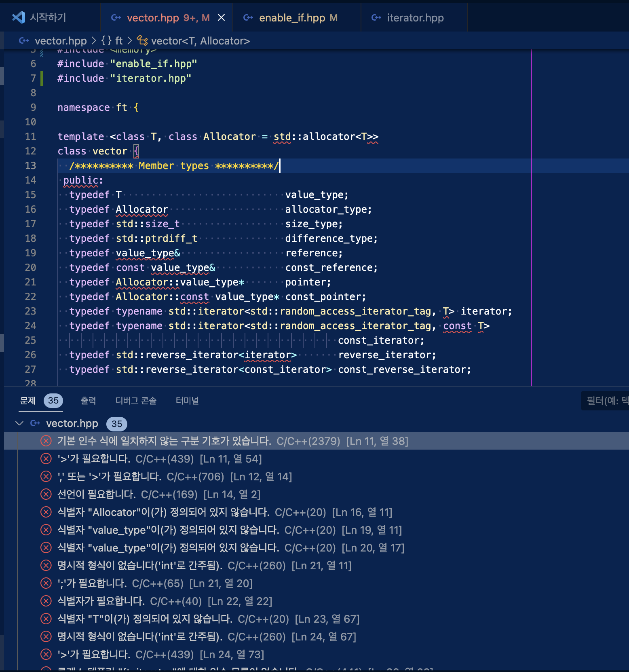This screenshot has height=672, width=629.
Task: Select the 출력 output panel tab
Action: [x=88, y=401]
